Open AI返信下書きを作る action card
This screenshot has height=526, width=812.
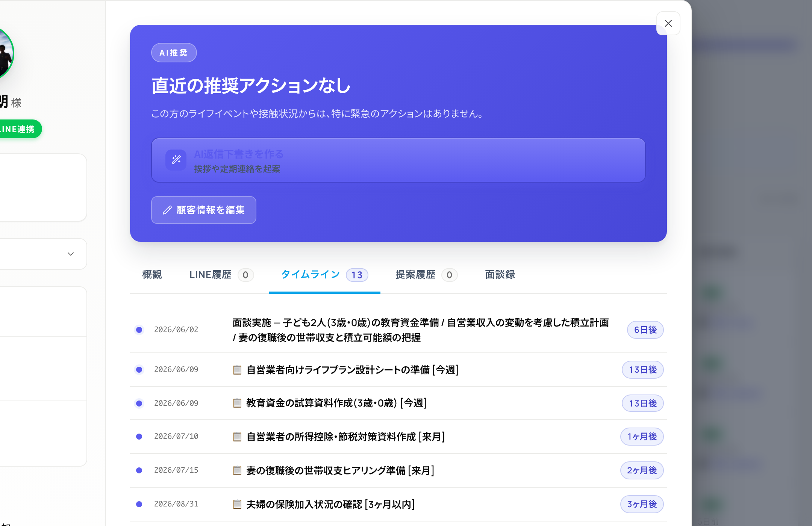[398, 160]
